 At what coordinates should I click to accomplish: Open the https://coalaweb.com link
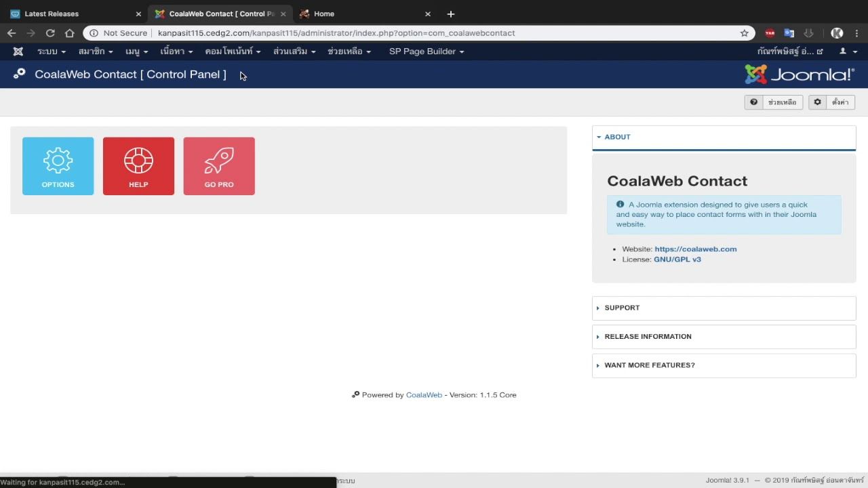pyautogui.click(x=696, y=249)
